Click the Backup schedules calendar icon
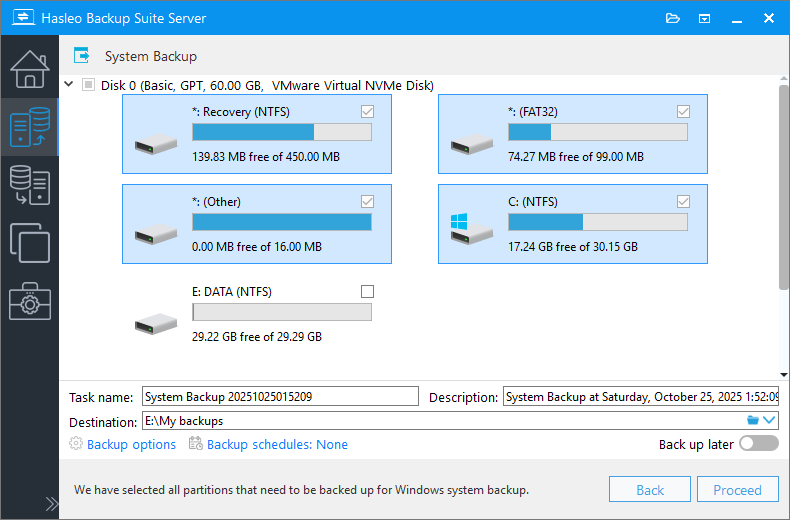Image resolution: width=790 pixels, height=520 pixels. click(195, 443)
